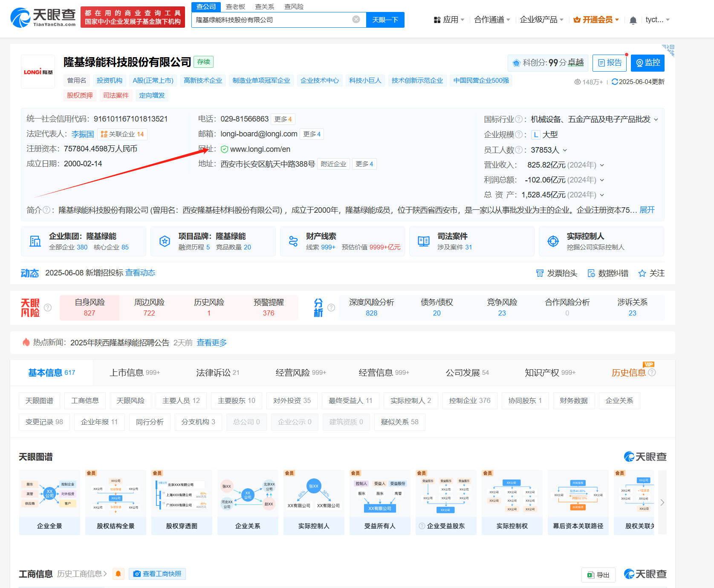Click the 发票抬头 icon button
Image resolution: width=714 pixels, height=588 pixels.
click(556, 273)
